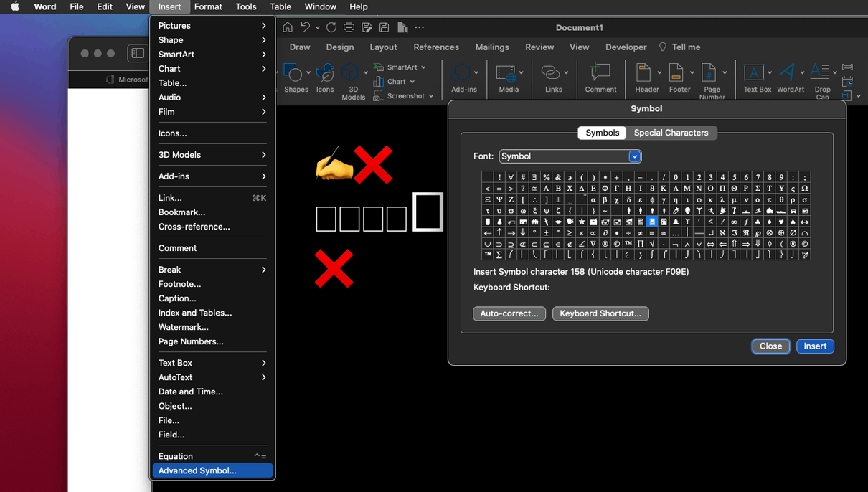
Task: Click the Print icon in the title toolbar
Action: (349, 27)
